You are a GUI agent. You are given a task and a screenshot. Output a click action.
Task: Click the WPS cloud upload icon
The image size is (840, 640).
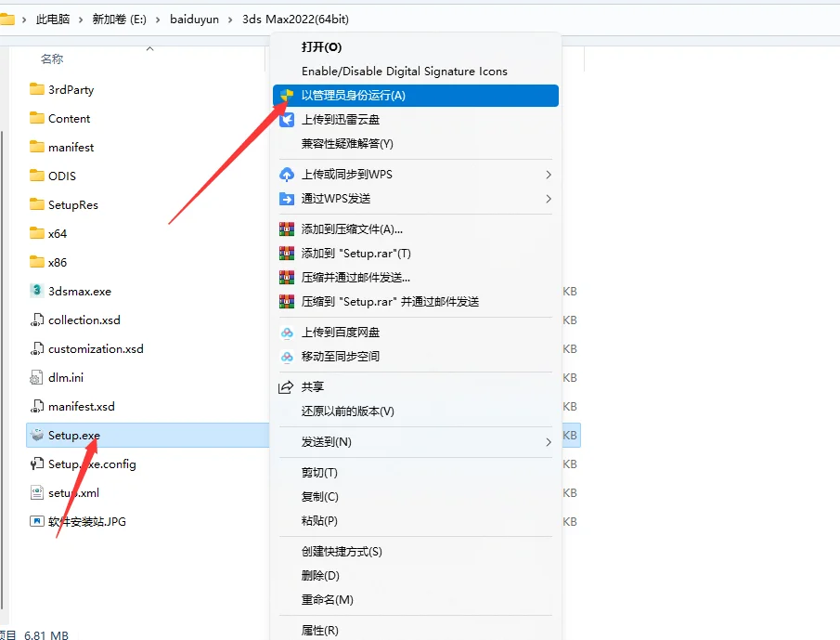(287, 175)
